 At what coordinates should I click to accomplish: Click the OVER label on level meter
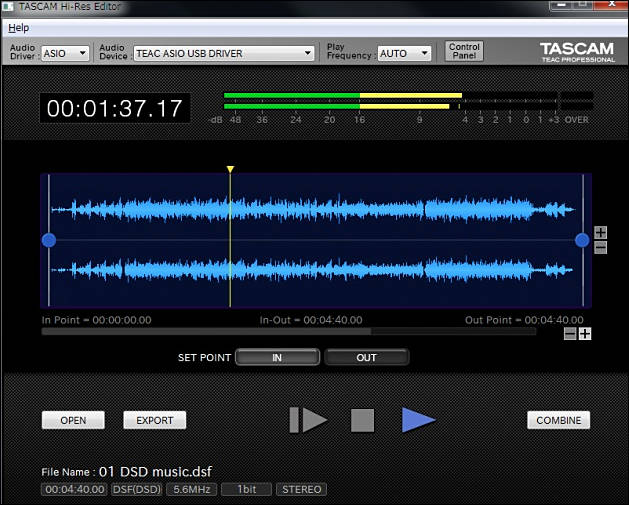click(x=576, y=120)
